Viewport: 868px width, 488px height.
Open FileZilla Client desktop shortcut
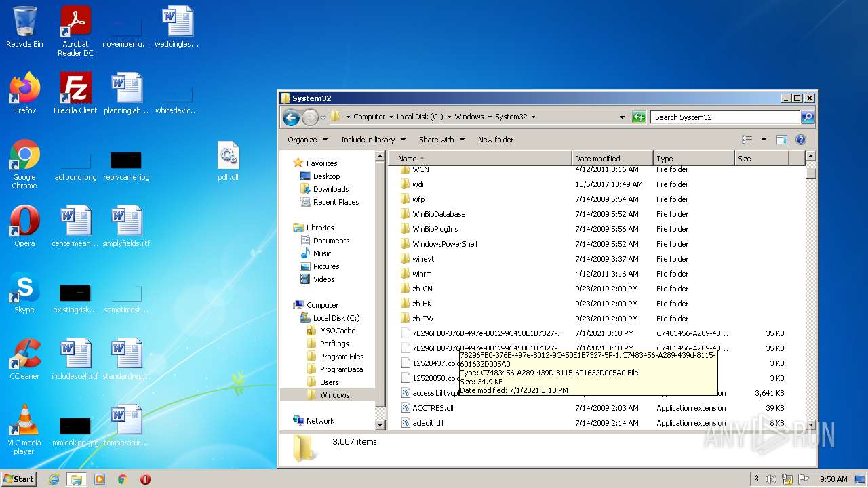click(75, 93)
